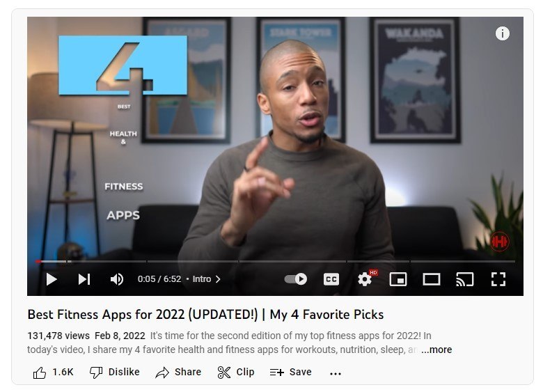Expand description with ...more

tap(436, 350)
